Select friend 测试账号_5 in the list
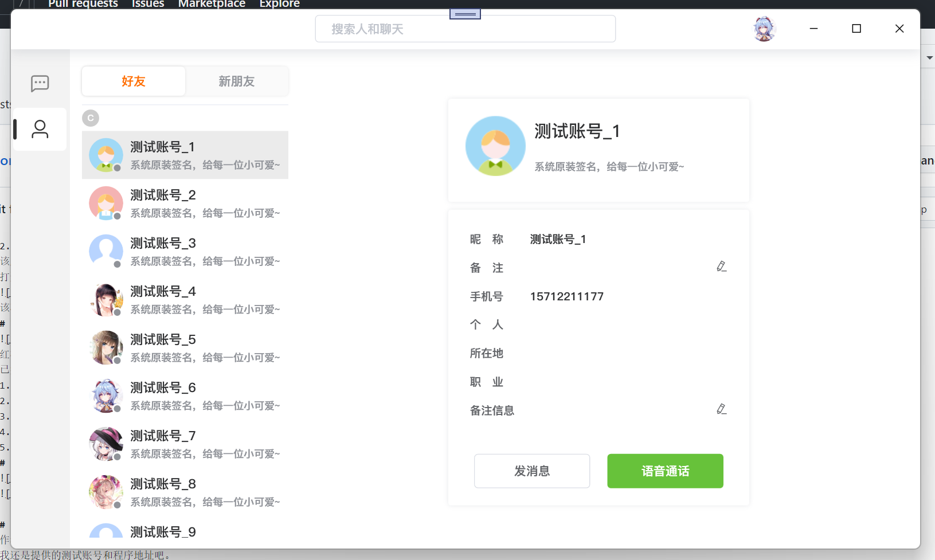 185,348
